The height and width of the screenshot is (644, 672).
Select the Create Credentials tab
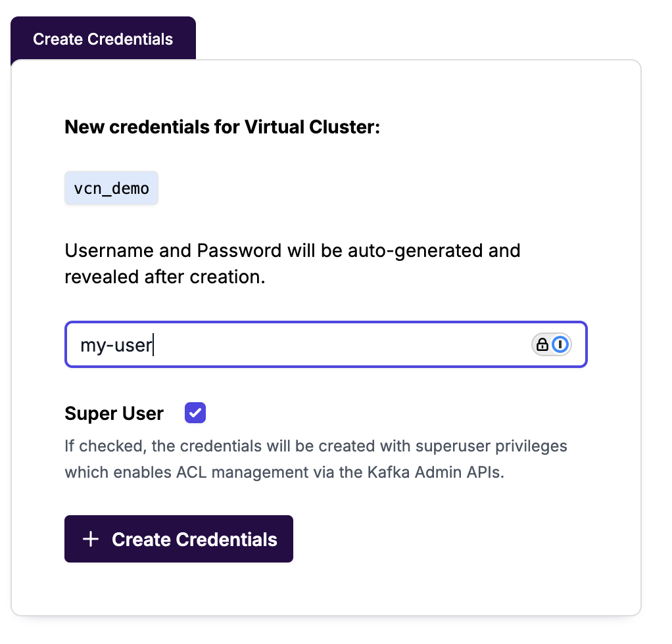103,39
